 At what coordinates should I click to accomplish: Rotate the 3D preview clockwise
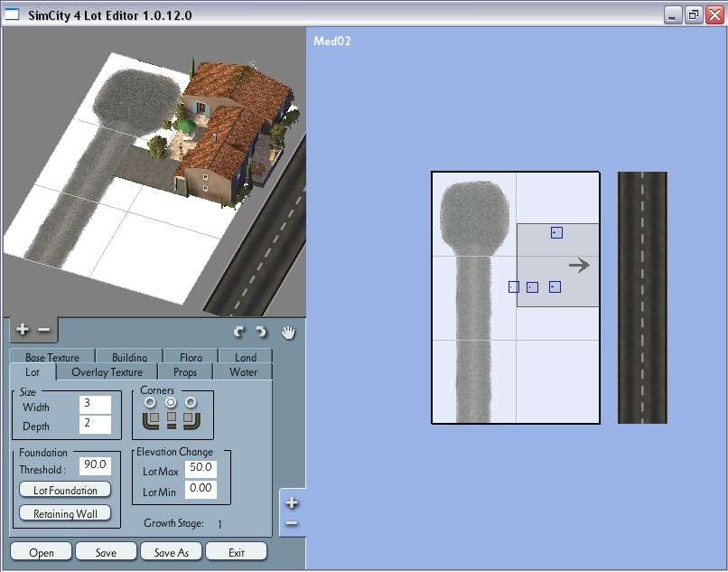262,332
